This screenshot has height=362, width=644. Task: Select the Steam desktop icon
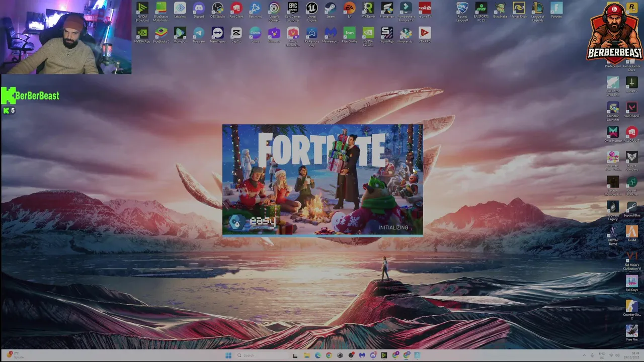[331, 11]
